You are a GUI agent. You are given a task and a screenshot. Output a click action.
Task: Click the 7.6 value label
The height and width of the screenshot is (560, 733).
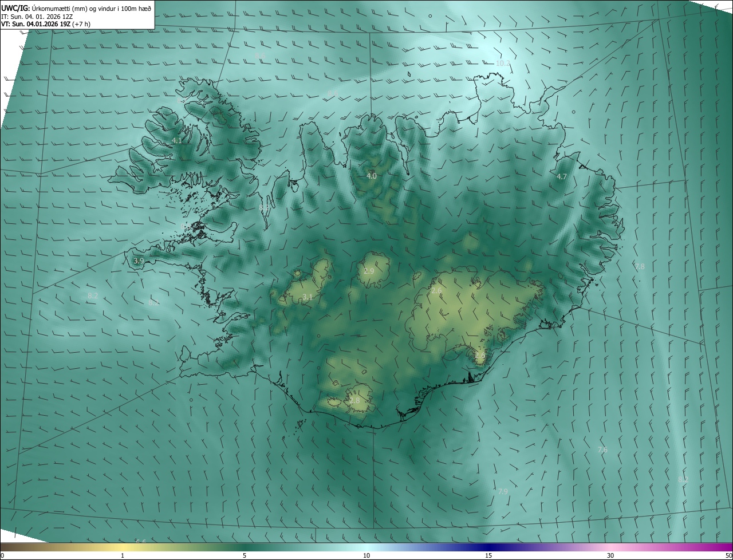[602, 450]
